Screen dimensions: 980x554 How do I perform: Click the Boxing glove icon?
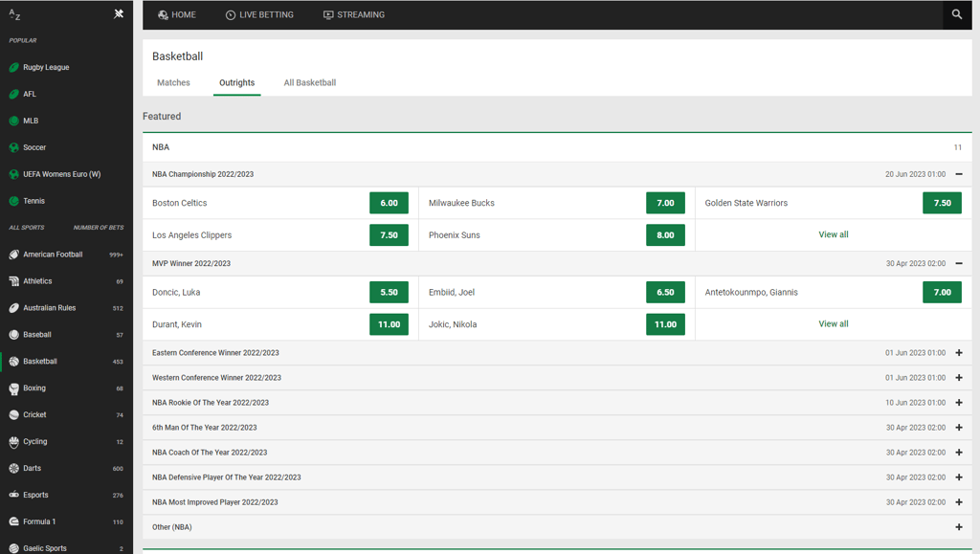point(13,388)
